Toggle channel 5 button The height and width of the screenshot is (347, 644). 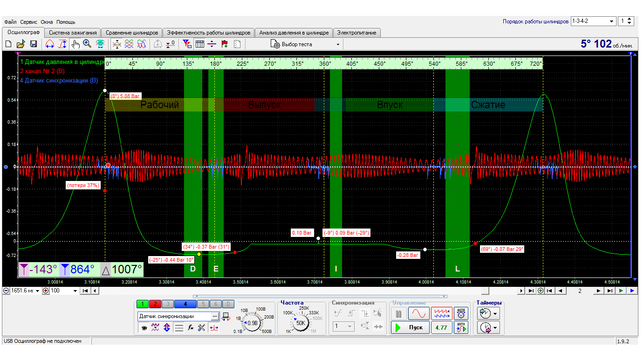203,304
